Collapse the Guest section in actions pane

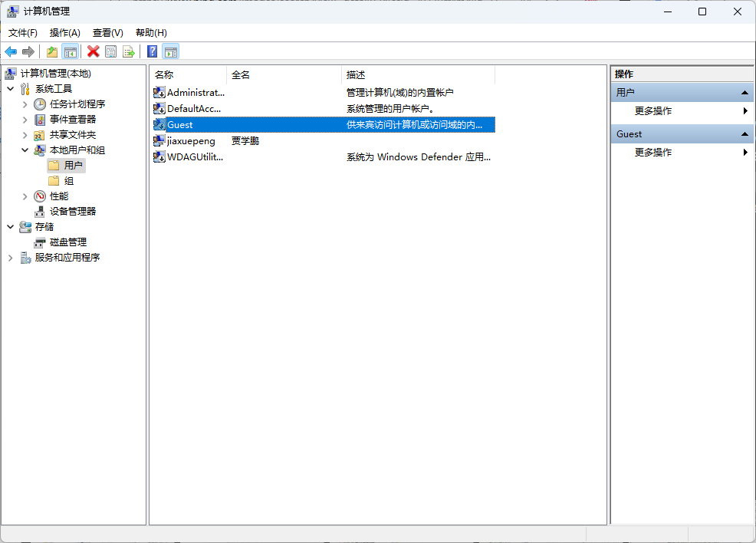744,134
